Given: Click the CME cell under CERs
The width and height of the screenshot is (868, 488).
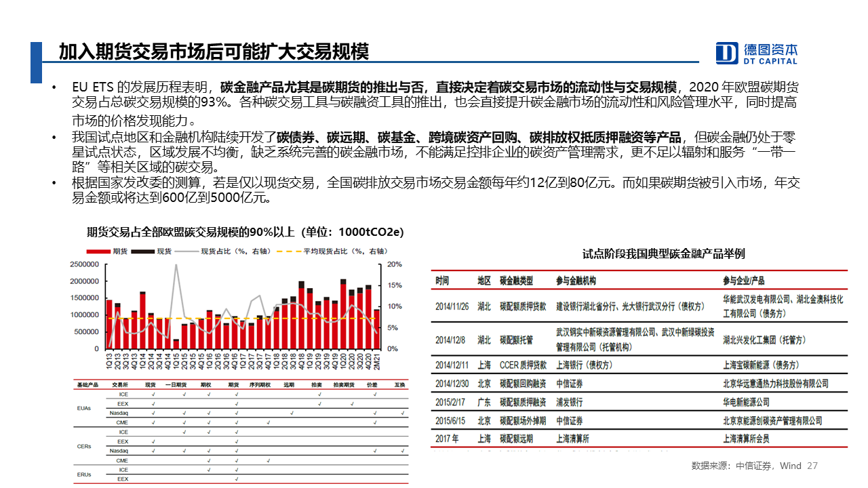Looking at the screenshot, I should tap(123, 460).
